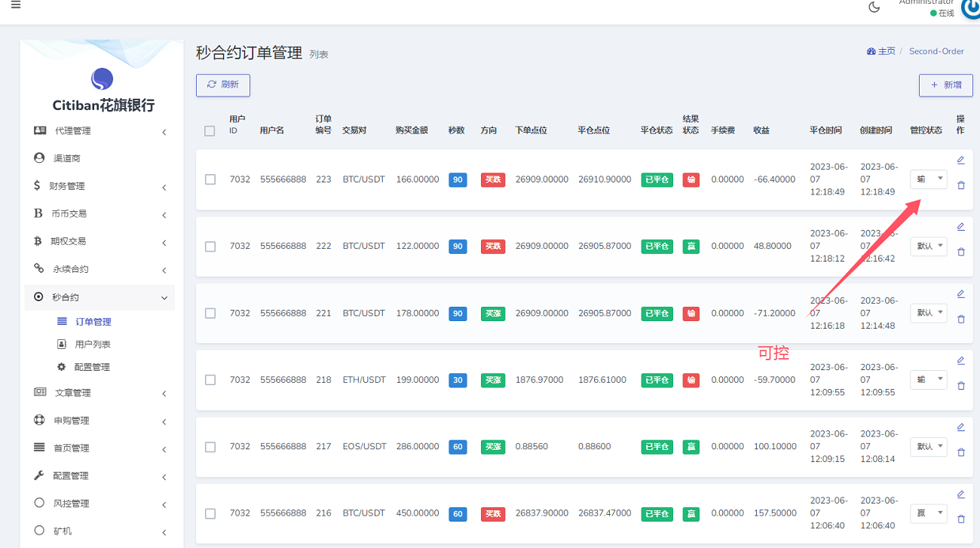Click the hamburger menu icon at top left

(16, 5)
